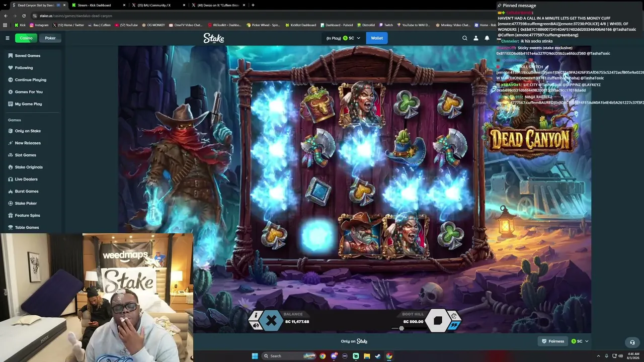Viewport: 644px width, 362px height.
Task: Toggle the turbo lightning mode
Action: pyautogui.click(x=454, y=325)
